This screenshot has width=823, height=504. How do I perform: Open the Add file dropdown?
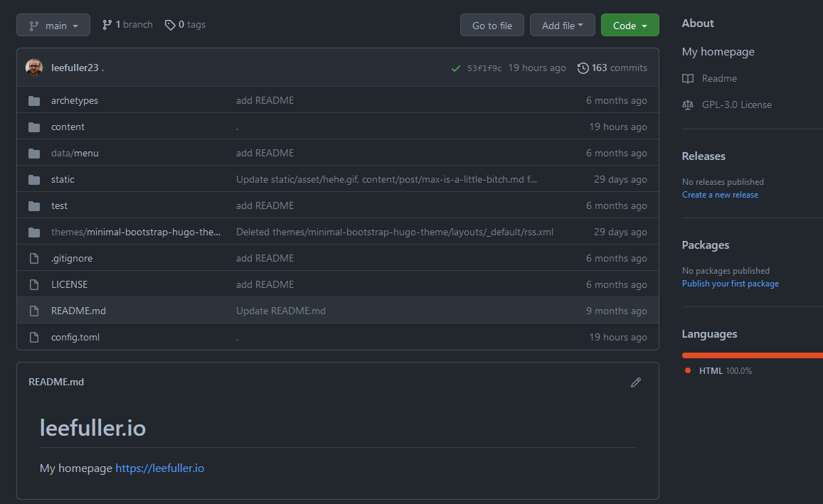pos(562,24)
